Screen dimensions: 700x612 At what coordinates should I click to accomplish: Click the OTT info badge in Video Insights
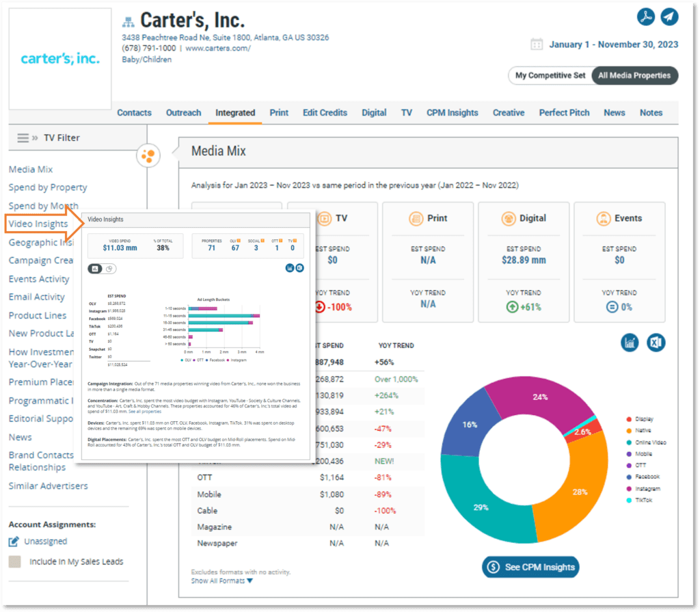coord(281,241)
